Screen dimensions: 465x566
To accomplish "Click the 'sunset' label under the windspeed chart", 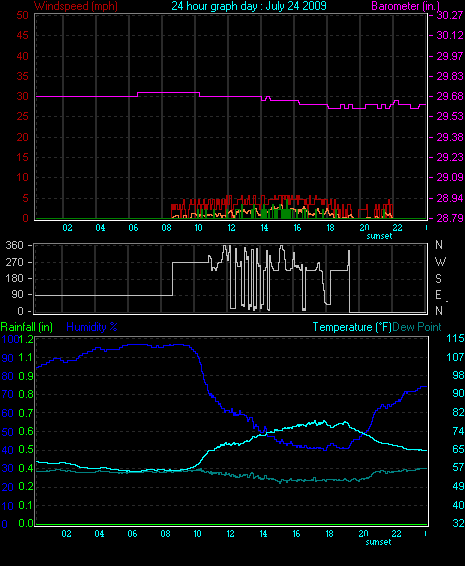I will 379,236.
